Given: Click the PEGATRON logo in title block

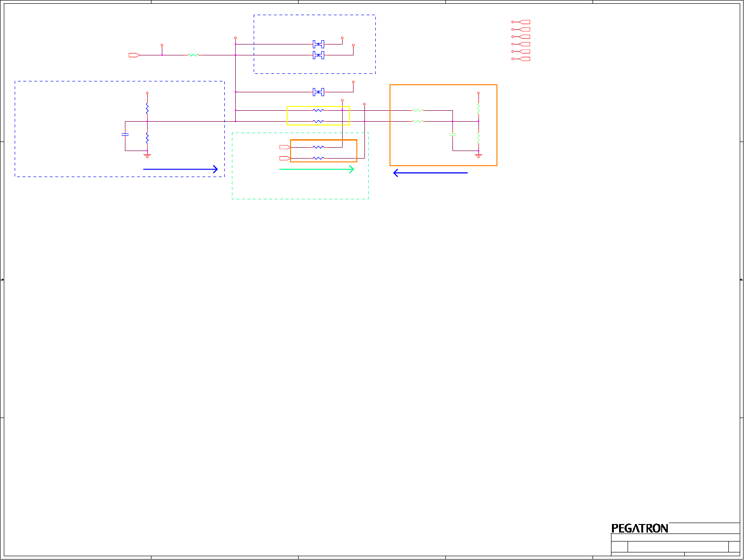Looking at the screenshot, I should 640,528.
